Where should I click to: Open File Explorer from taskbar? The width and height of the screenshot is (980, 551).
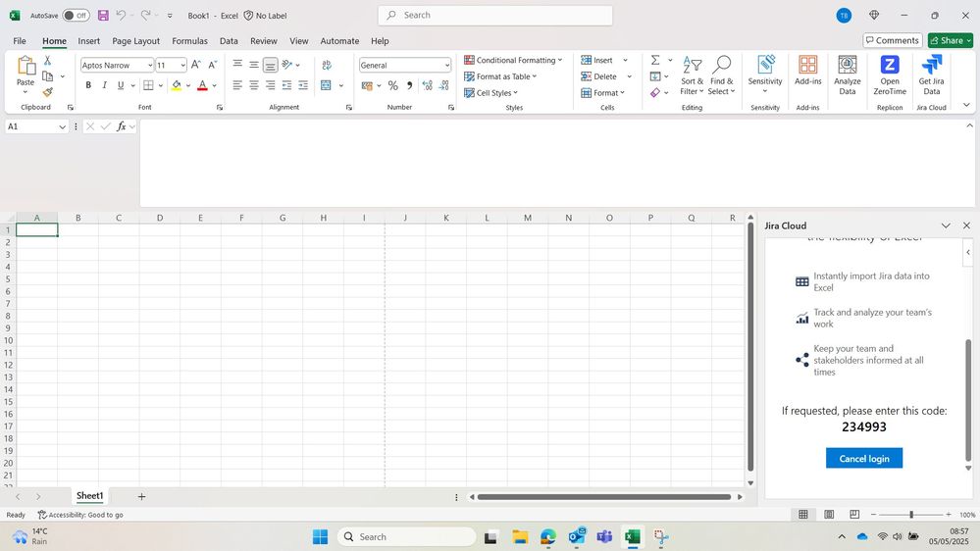tap(520, 536)
